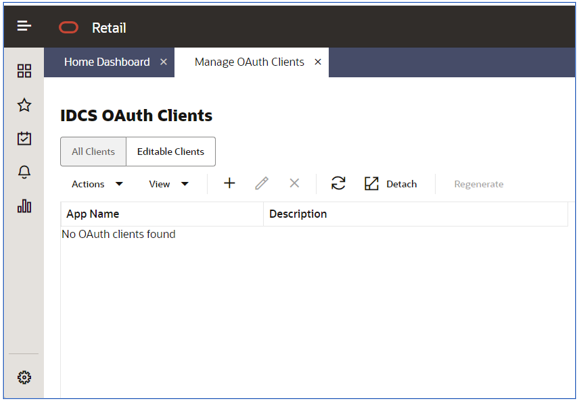Sort by App Name column header
The image size is (578, 402).
(162, 214)
